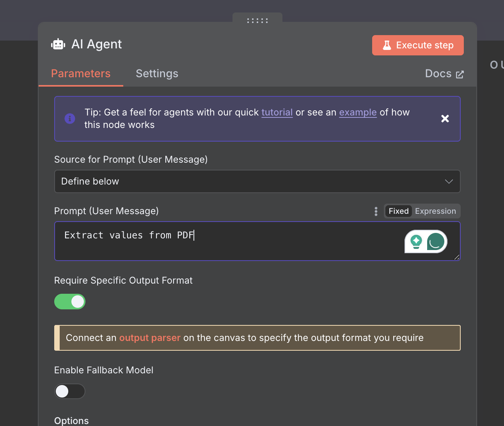
Task: Expand the Define below dropdown chevron
Action: [x=449, y=181]
